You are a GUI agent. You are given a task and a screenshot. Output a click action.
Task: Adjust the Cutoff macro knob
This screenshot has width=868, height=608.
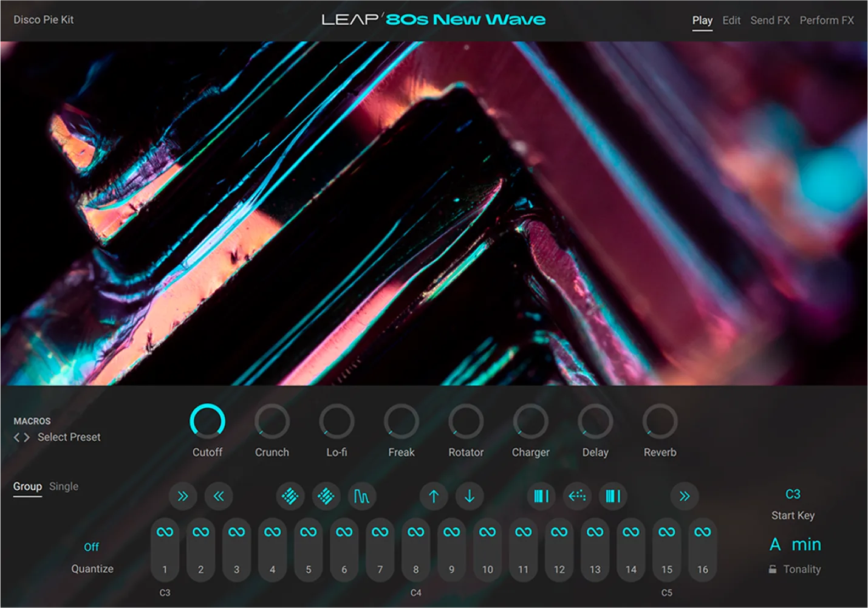click(x=207, y=420)
